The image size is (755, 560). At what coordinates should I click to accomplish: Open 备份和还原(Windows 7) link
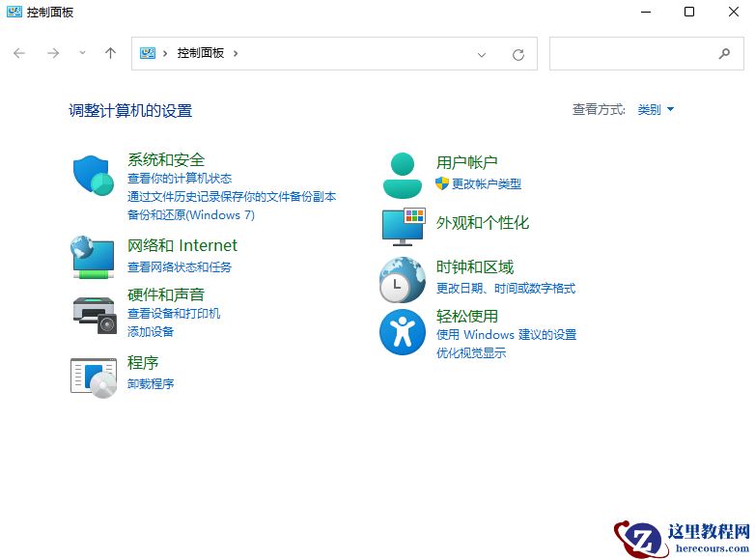coord(190,214)
